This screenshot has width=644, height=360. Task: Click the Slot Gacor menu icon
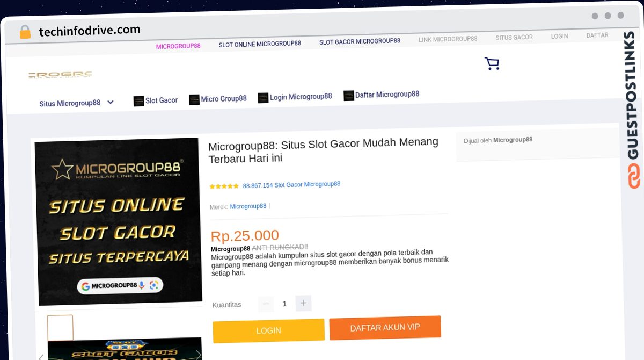point(138,101)
